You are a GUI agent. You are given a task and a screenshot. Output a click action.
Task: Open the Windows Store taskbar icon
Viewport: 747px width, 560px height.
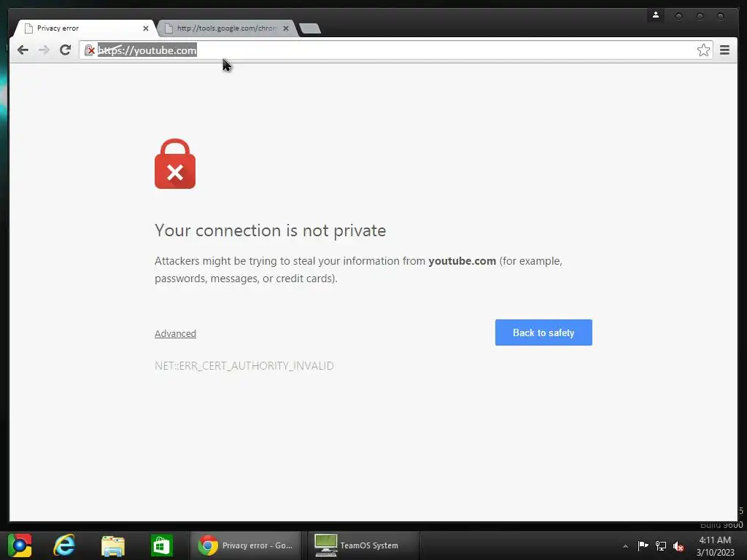pyautogui.click(x=161, y=545)
